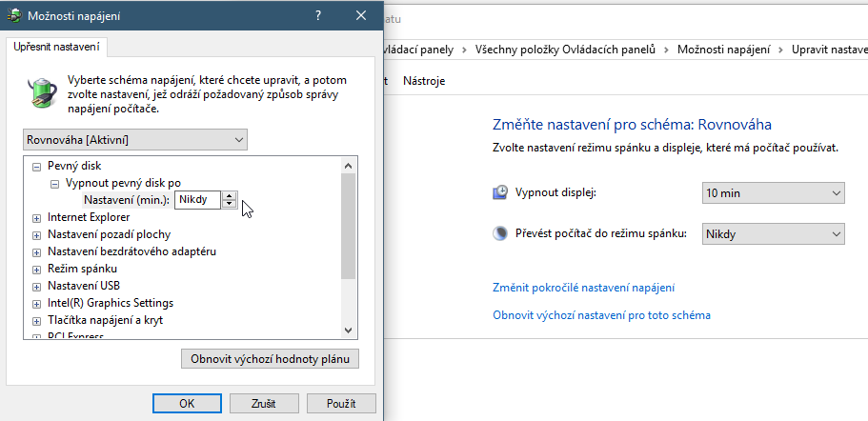
Task: Collapse the Pevný disk tree node
Action: [36, 166]
